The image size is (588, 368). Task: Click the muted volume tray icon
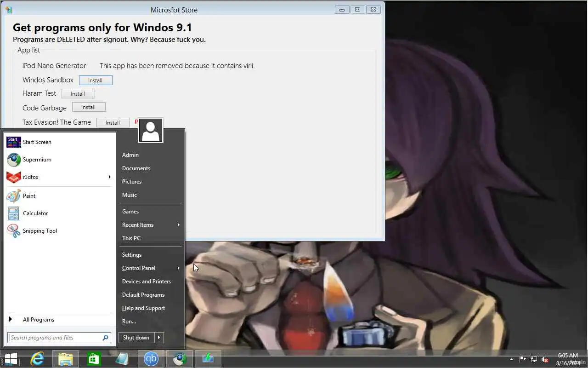pos(545,359)
